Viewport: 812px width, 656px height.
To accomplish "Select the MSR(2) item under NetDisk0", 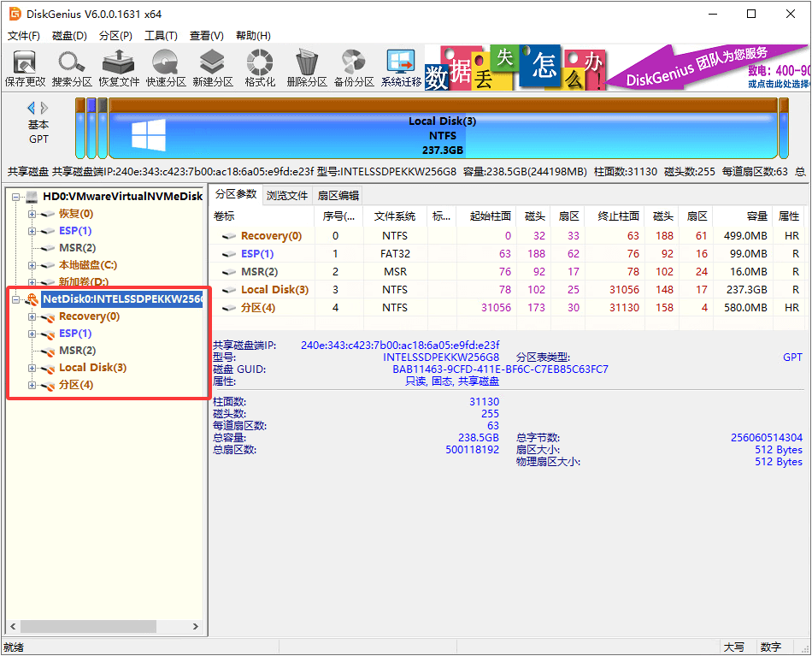I will pyautogui.click(x=78, y=351).
